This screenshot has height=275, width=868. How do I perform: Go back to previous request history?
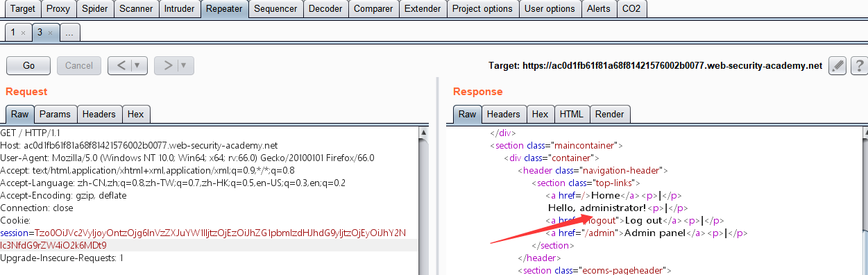coord(121,65)
